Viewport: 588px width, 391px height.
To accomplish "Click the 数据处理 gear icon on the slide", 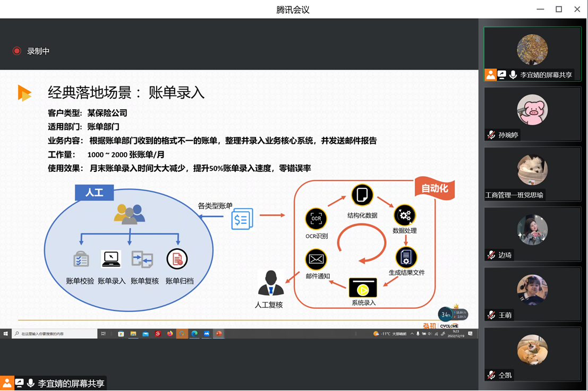I will 404,215.
